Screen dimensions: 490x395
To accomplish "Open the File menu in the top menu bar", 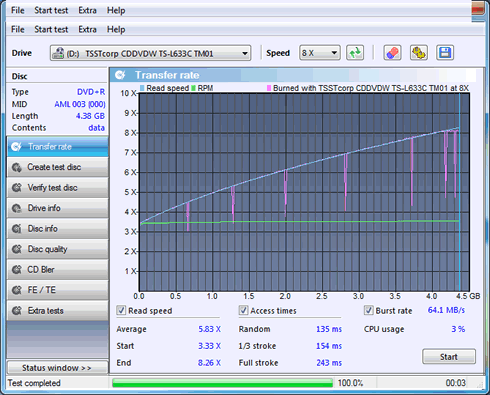I will (x=18, y=10).
